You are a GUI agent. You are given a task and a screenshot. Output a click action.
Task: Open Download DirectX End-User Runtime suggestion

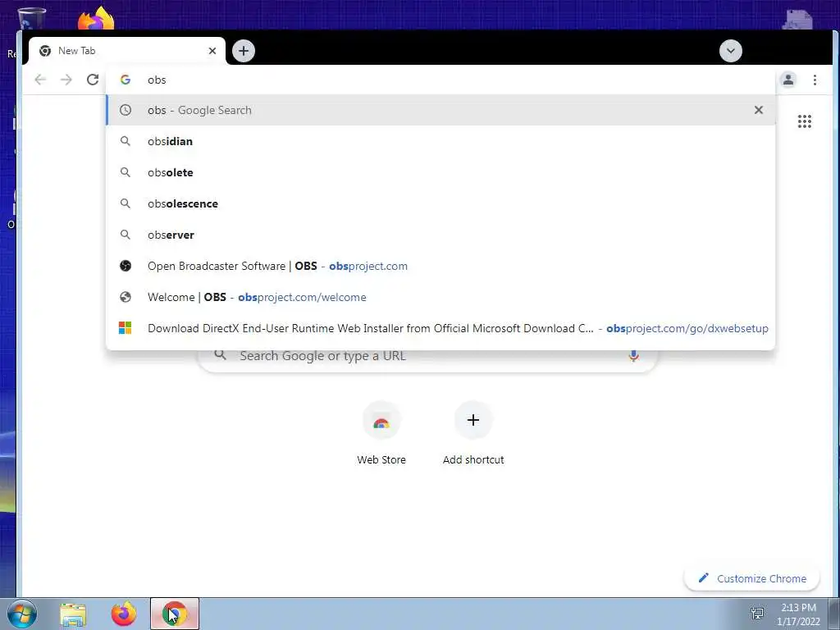441,328
